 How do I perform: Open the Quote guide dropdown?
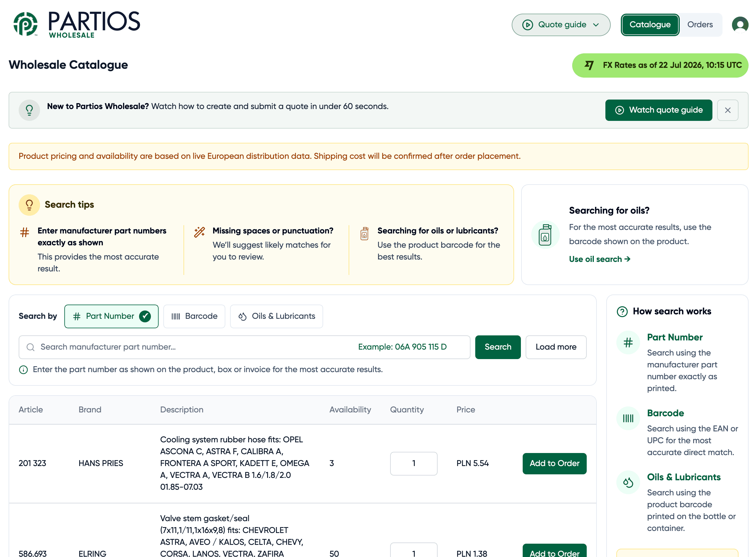pyautogui.click(x=561, y=25)
